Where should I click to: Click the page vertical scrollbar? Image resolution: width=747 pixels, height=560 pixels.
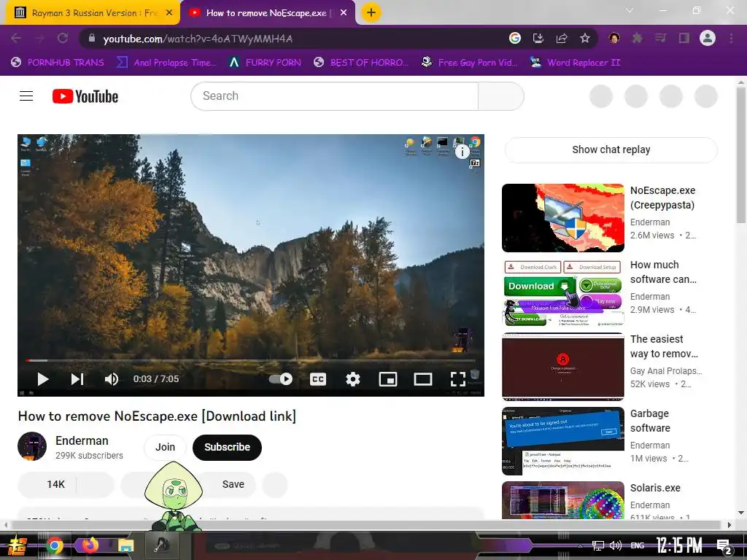tap(741, 155)
